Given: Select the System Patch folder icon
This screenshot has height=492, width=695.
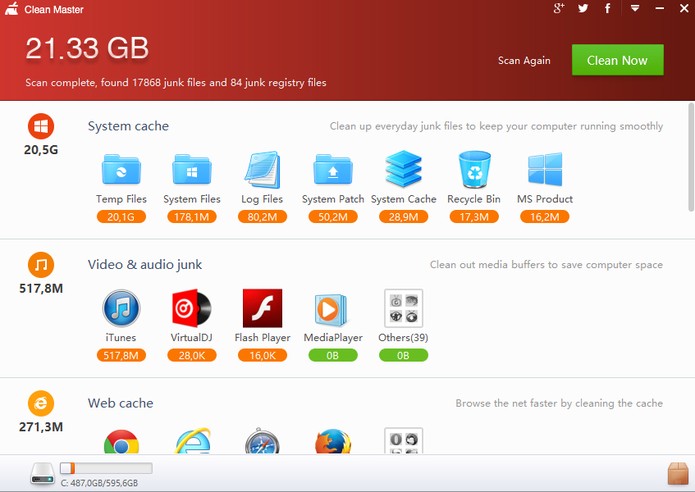Looking at the screenshot, I should point(333,169).
